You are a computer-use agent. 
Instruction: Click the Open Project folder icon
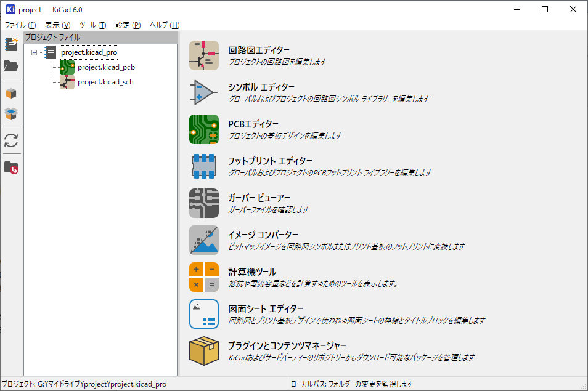point(11,67)
